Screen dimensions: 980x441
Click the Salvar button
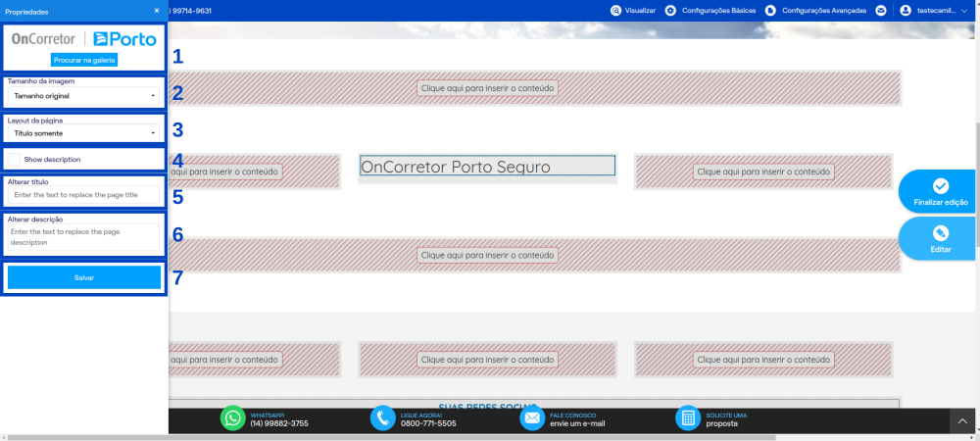tap(83, 277)
